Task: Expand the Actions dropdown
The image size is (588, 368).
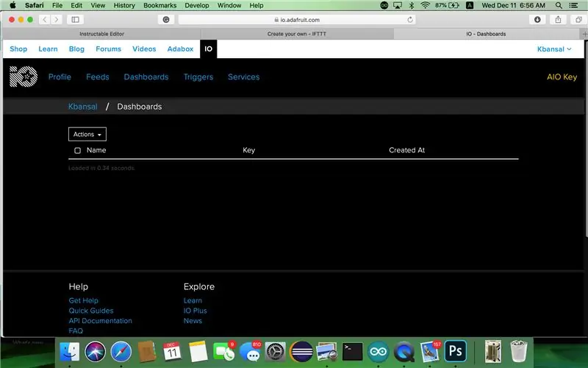Action: click(87, 134)
